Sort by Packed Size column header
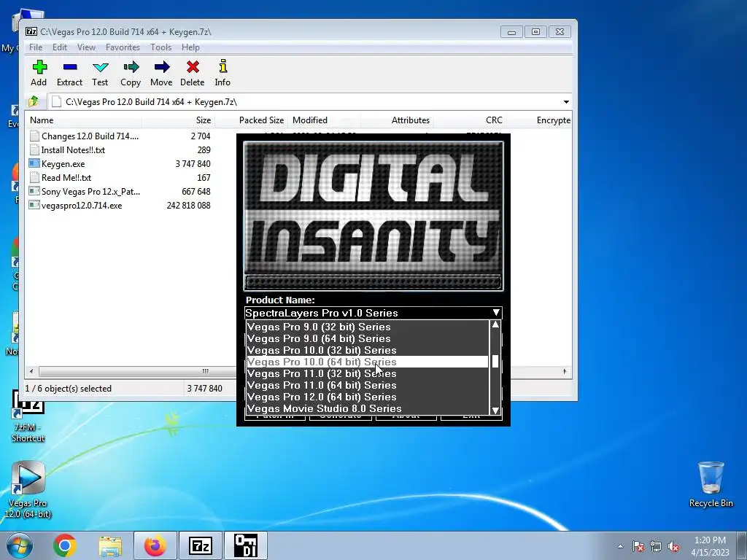This screenshot has width=747, height=560. point(252,120)
